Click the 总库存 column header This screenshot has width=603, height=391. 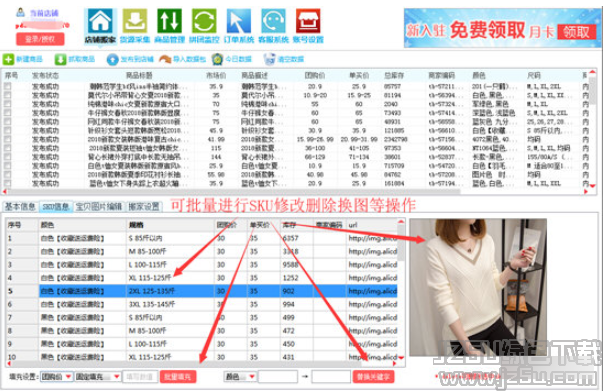(x=393, y=75)
